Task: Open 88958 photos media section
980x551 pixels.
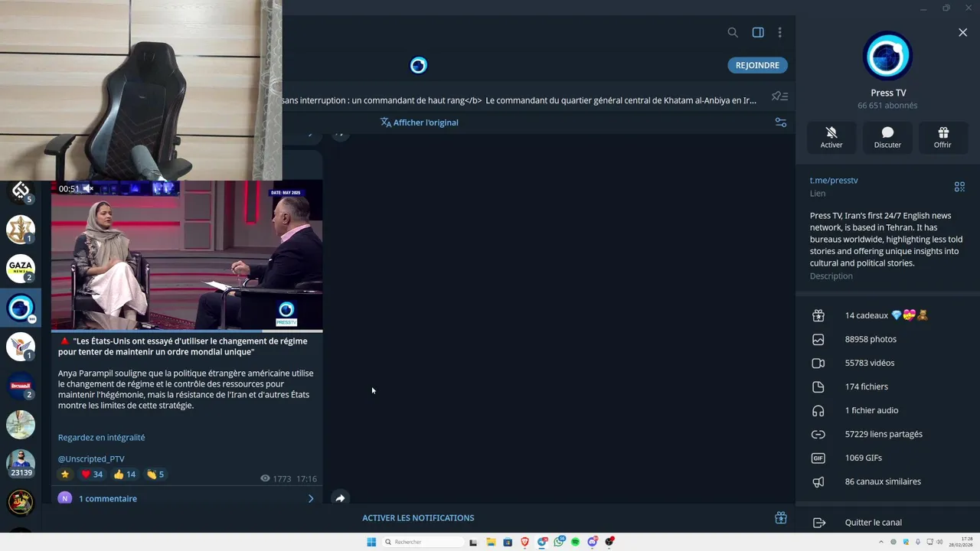Action: tap(887, 339)
